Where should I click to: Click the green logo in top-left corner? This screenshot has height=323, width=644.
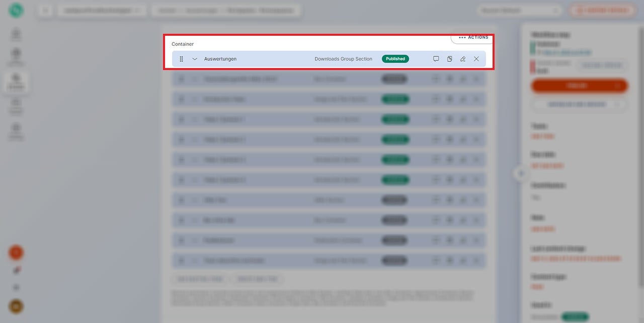16,10
